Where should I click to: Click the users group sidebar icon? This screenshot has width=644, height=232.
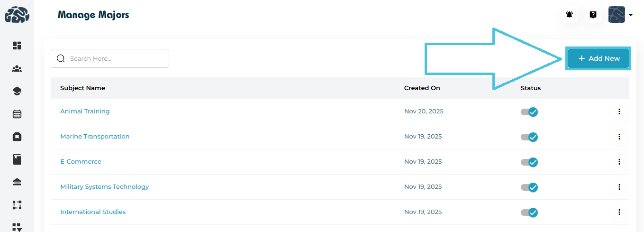tap(17, 69)
